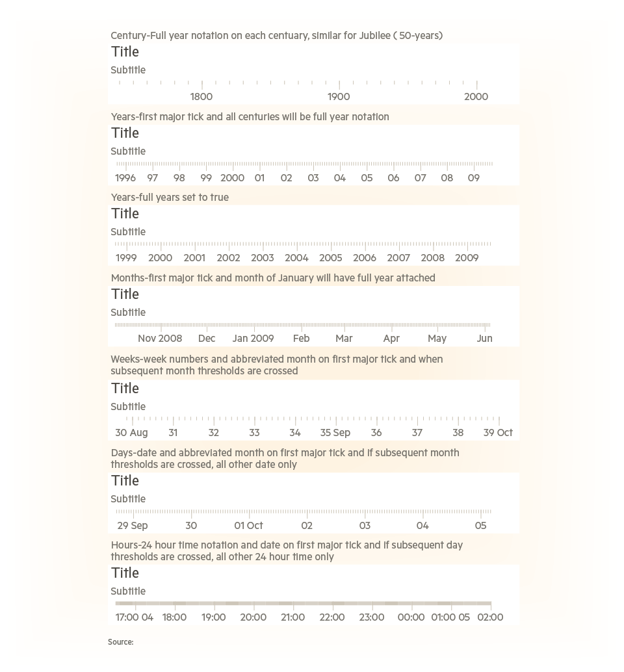
Task: Click the 30 Aug week label
Action: (131, 433)
